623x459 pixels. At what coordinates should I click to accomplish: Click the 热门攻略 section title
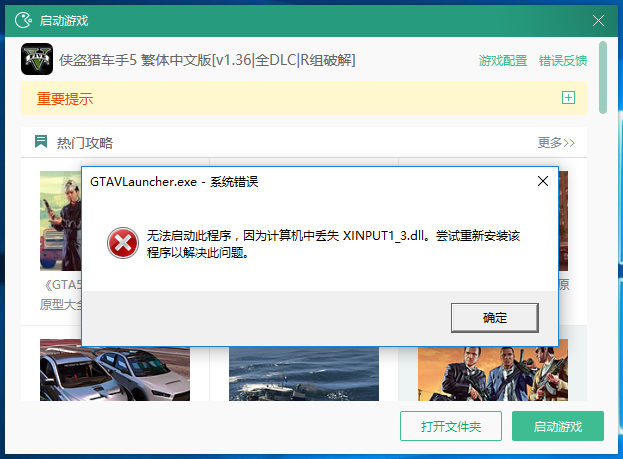(85, 142)
